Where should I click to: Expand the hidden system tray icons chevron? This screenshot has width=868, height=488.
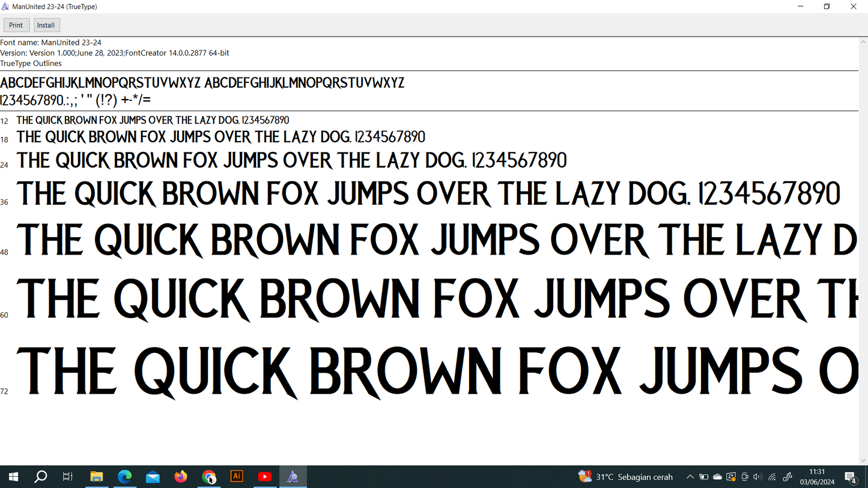pos(690,477)
